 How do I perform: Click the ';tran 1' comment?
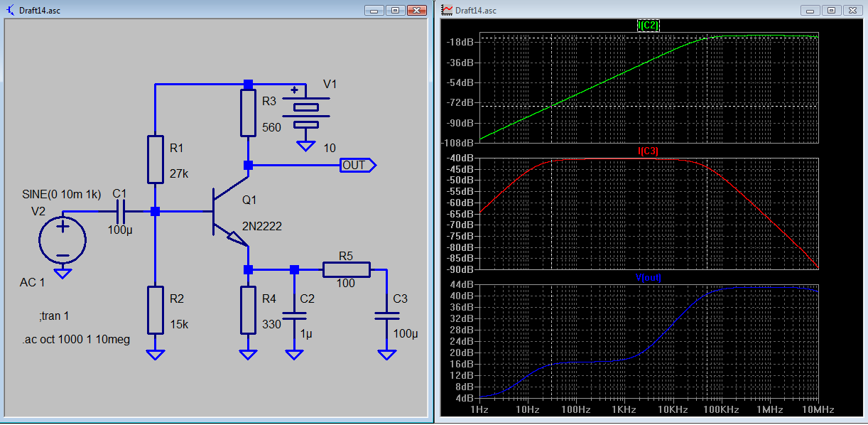(54, 316)
